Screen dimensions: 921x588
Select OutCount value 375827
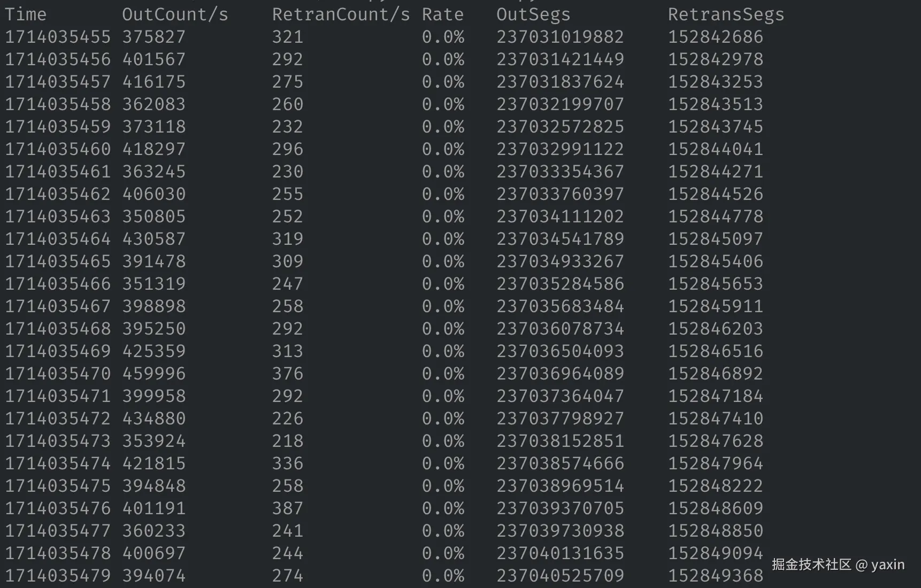(x=154, y=37)
